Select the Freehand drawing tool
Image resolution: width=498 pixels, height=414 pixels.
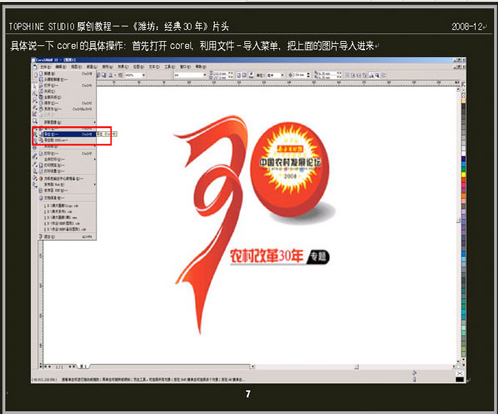(x=35, y=107)
